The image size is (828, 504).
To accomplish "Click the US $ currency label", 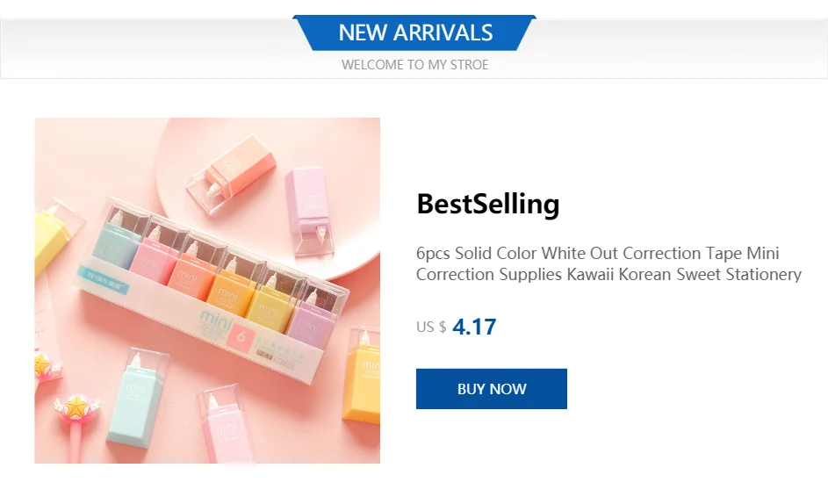I will [x=431, y=327].
